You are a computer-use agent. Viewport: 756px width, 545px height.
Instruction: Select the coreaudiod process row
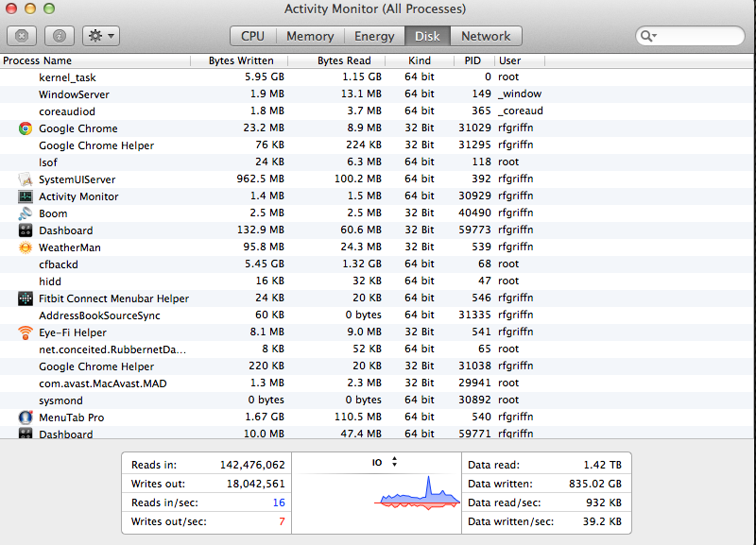click(376, 111)
